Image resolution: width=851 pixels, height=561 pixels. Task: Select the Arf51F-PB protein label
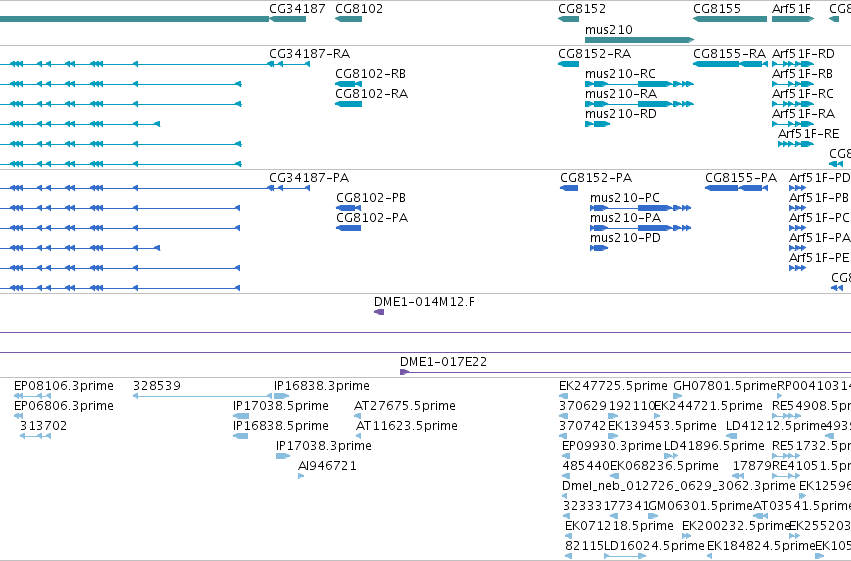818,197
